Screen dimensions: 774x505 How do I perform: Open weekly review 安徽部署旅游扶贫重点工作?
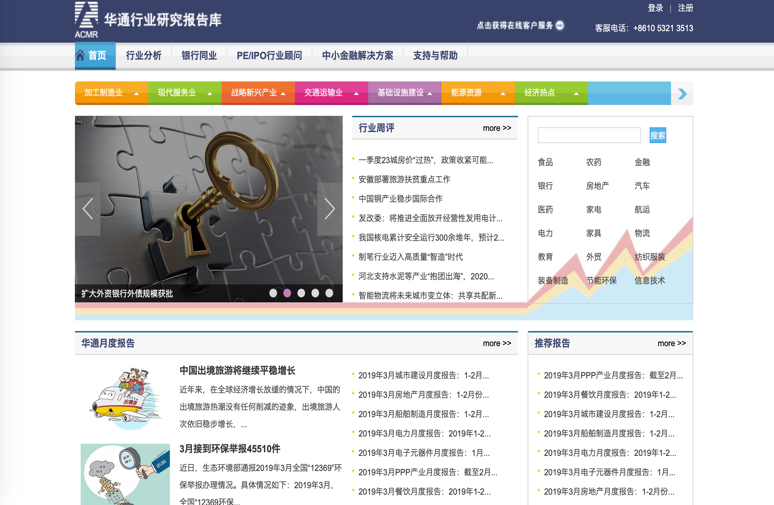point(404,179)
